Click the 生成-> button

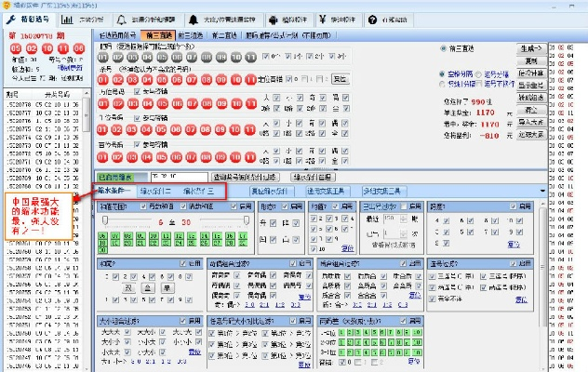click(531, 48)
